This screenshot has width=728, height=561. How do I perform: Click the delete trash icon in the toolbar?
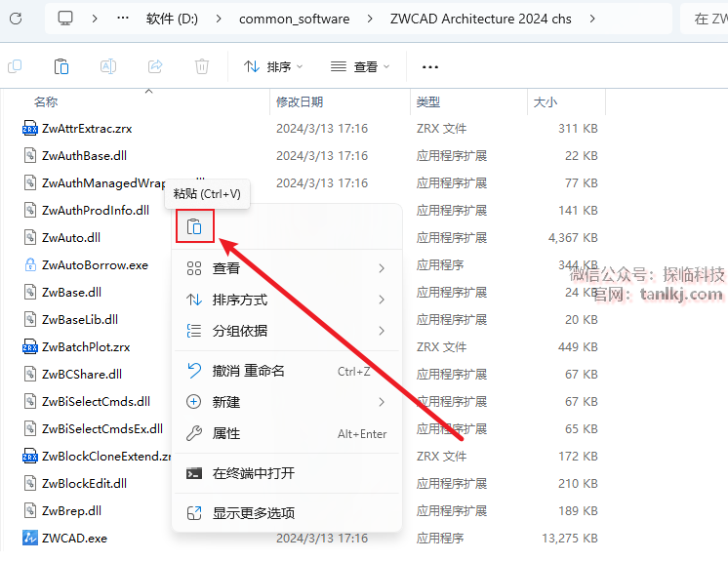coord(202,66)
